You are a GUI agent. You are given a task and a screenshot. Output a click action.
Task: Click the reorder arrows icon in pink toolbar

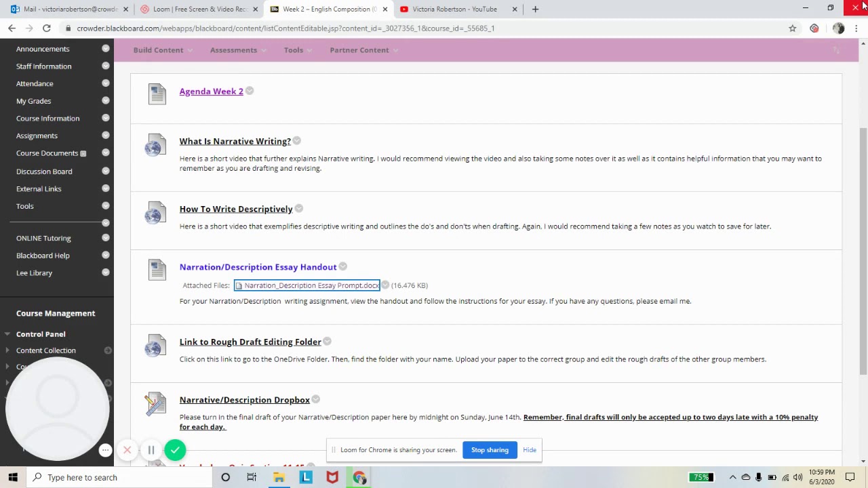(x=836, y=50)
